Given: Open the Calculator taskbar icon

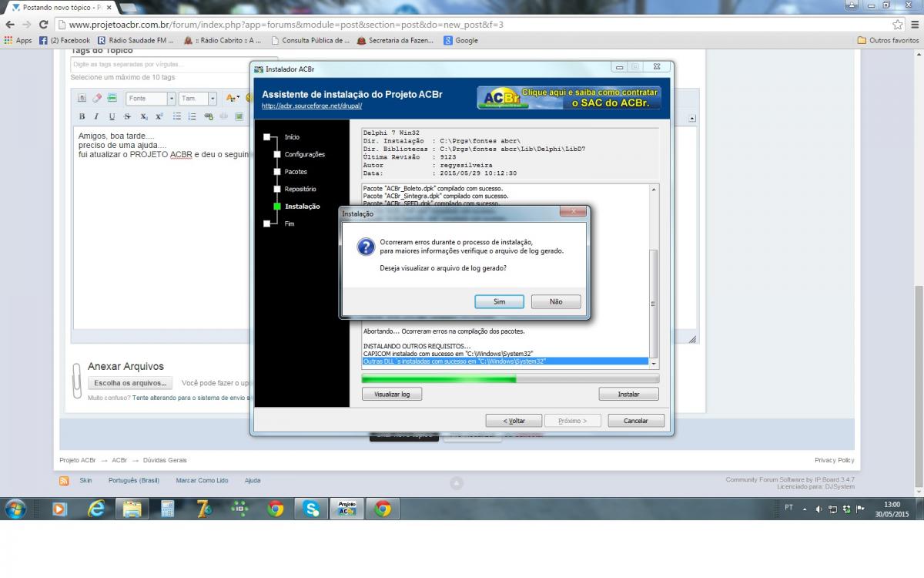Looking at the screenshot, I should point(168,509).
